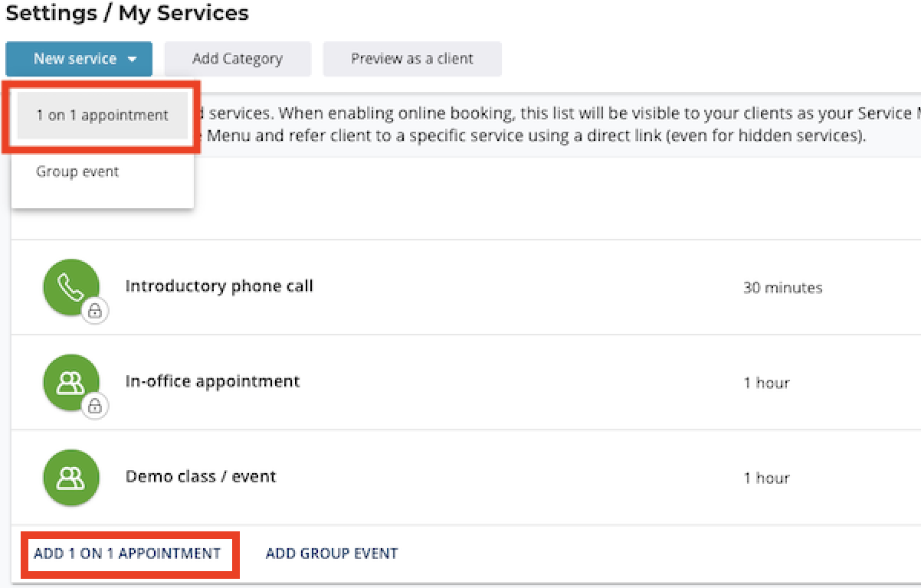
Task: Open the In-office appointment service
Action: pos(212,381)
